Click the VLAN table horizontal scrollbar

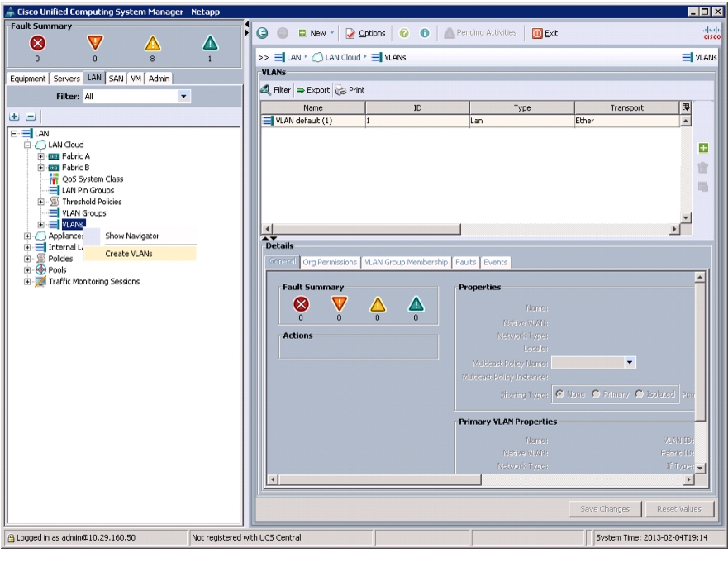coord(471,229)
